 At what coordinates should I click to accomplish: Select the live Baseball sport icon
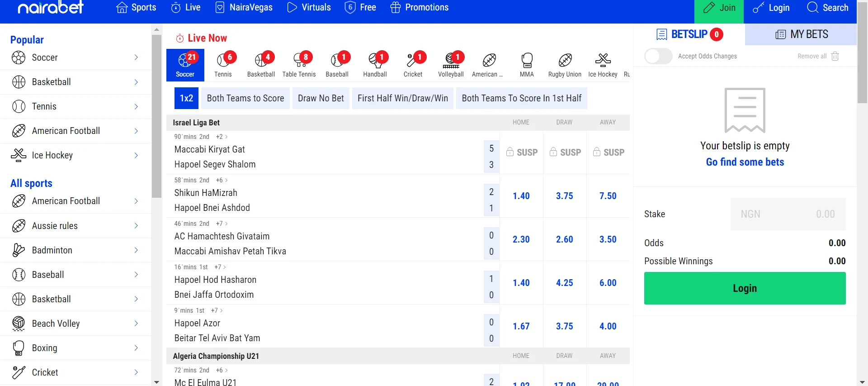[x=337, y=65]
